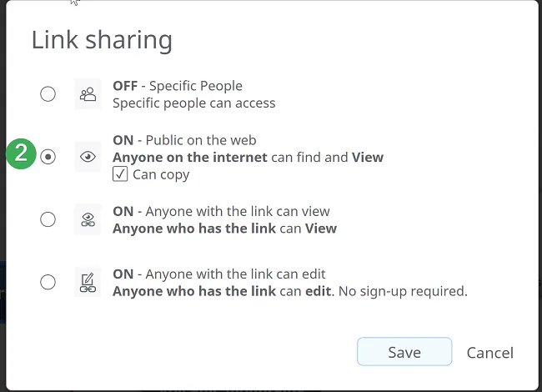Viewport: 542px width, 392px height.
Task: Click 'ON - Anyone with the link can edit' title
Action: (218, 274)
